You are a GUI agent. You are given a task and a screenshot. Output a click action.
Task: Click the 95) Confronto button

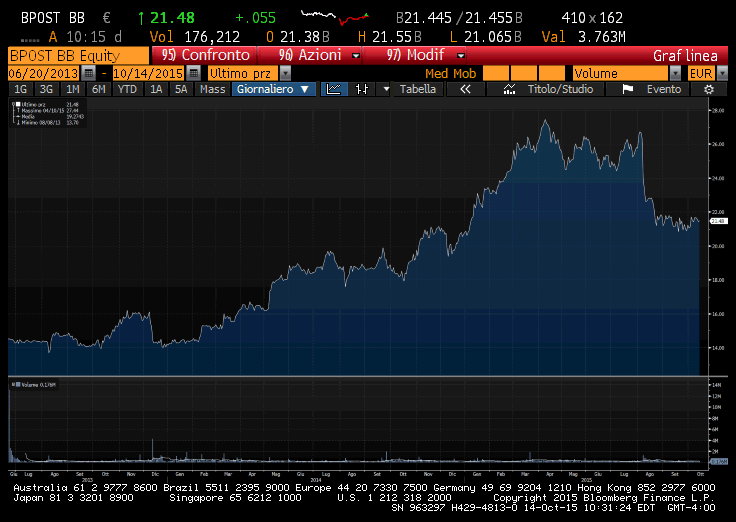205,55
